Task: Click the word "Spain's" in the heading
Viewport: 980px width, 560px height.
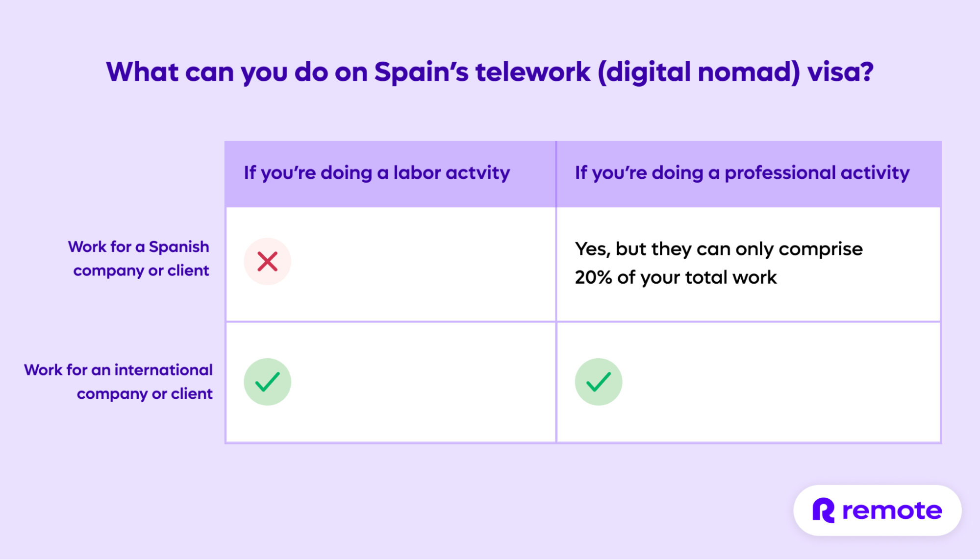Action: click(x=421, y=72)
